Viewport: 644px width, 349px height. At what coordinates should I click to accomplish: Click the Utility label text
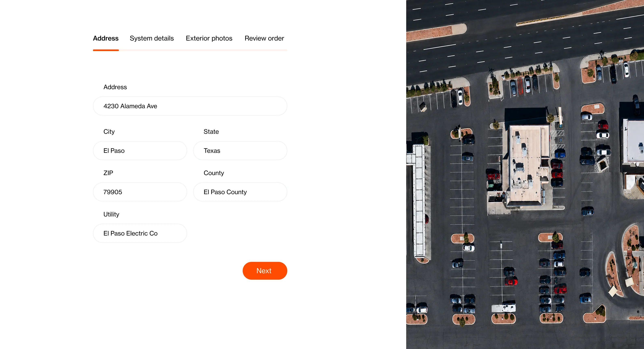coord(111,214)
